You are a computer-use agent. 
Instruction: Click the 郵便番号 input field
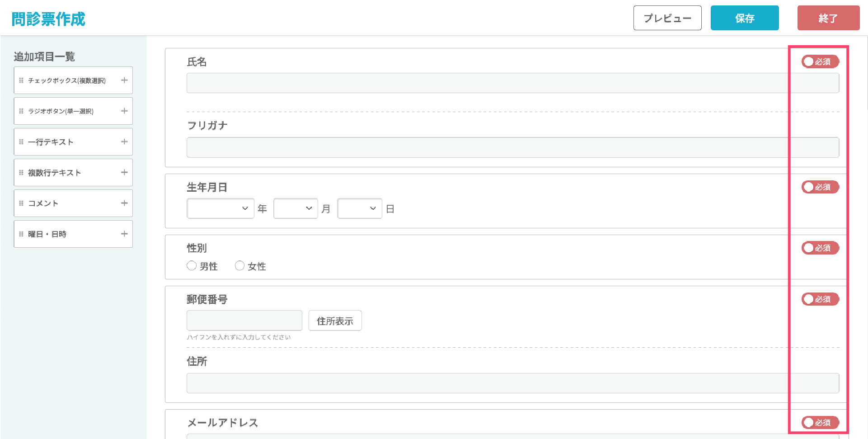pos(244,321)
